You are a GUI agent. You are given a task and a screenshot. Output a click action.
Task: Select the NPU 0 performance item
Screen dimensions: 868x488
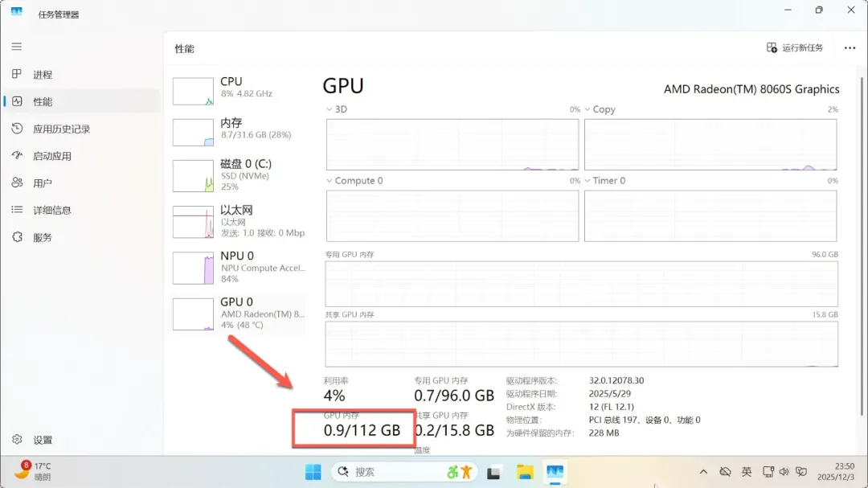point(240,268)
